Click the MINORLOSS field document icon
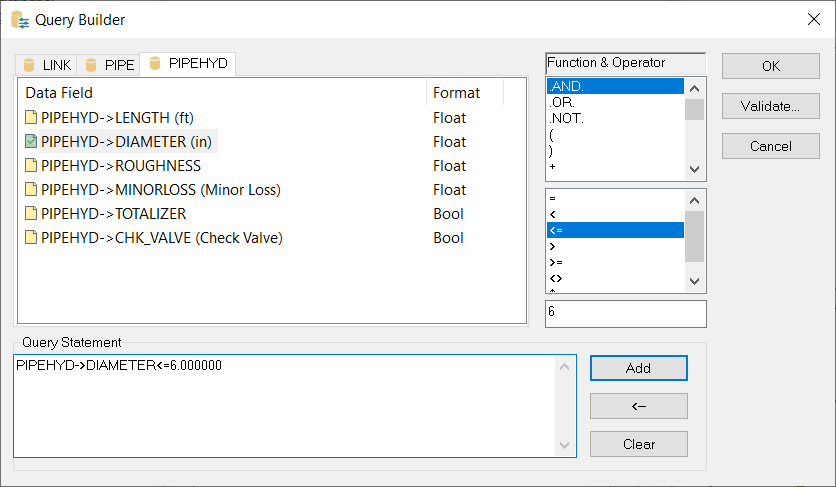The image size is (836, 487). click(x=31, y=190)
